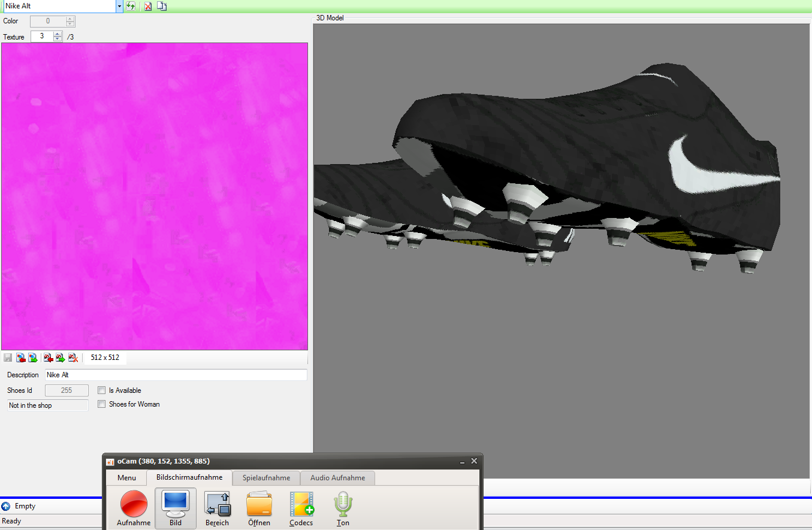Click the copy shoes icon in top toolbar
The width and height of the screenshot is (812, 530).
162,6
